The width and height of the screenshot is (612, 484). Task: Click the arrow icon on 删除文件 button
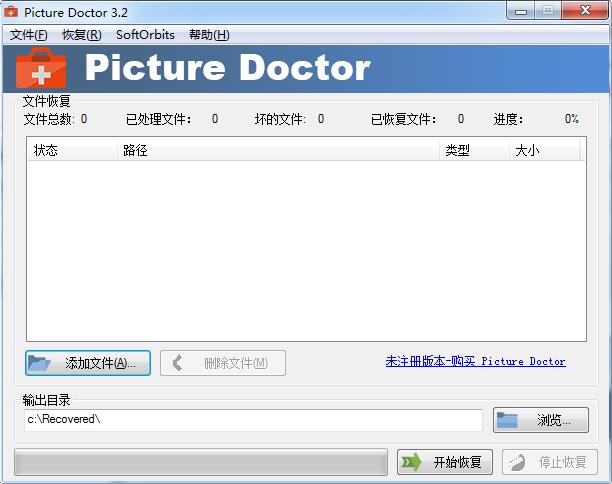pos(178,363)
